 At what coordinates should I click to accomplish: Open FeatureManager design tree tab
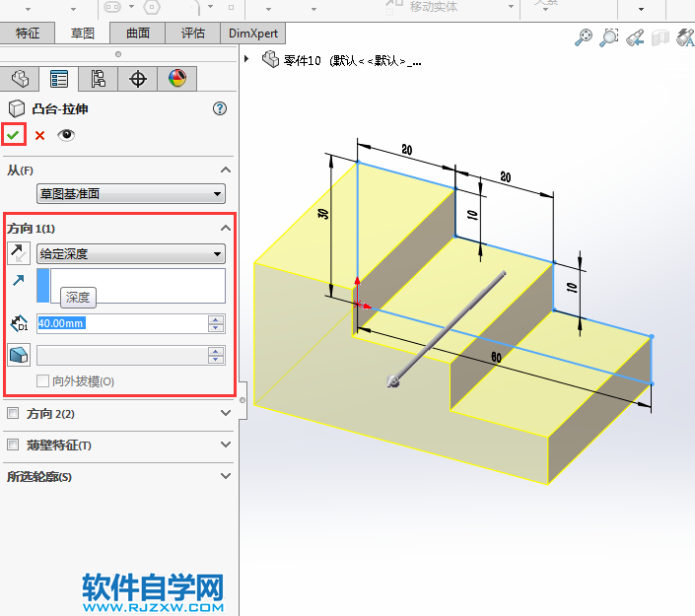[x=20, y=79]
